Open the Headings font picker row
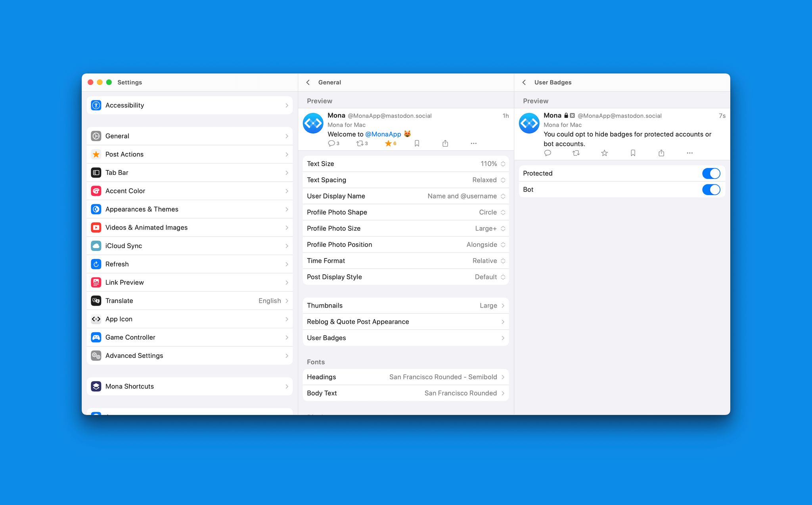812x505 pixels. 405,377
